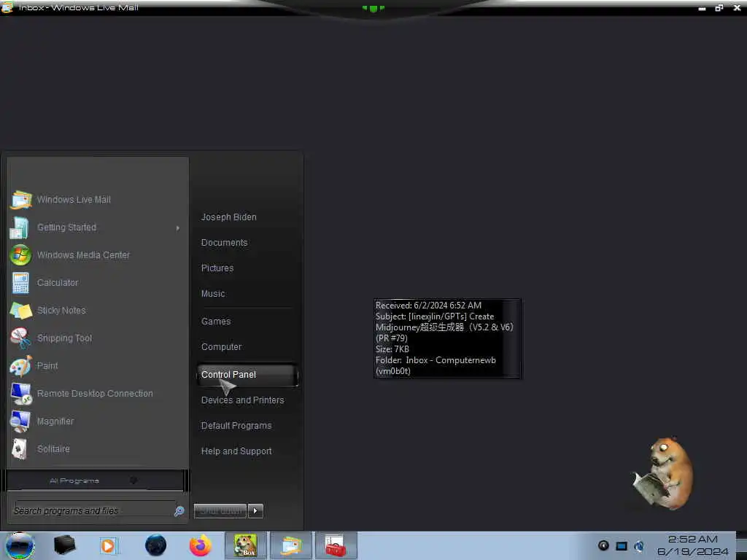Click the taskbar time and date
This screenshot has height=560, width=747.
(693, 545)
